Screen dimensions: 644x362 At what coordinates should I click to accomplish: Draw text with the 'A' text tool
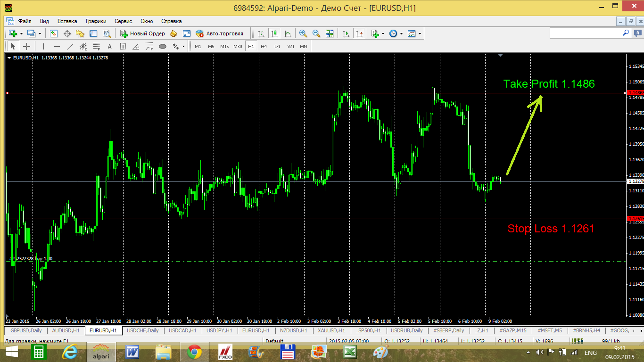point(109,46)
